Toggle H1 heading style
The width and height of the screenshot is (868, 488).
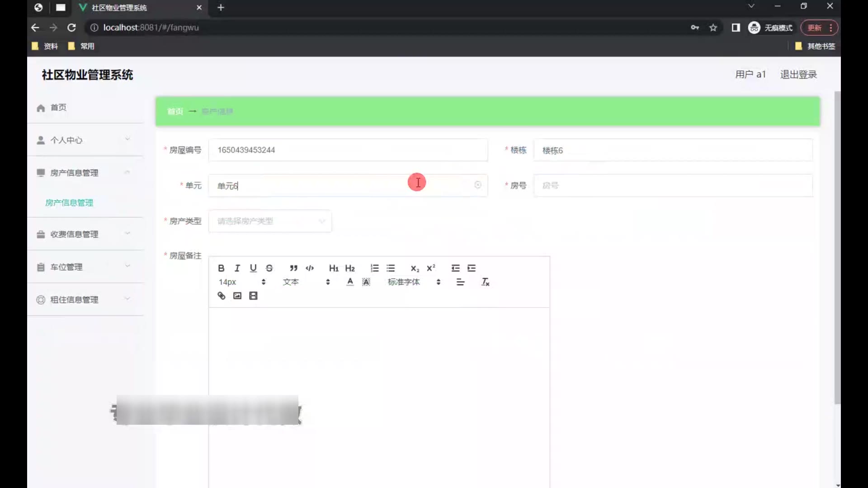coord(334,268)
